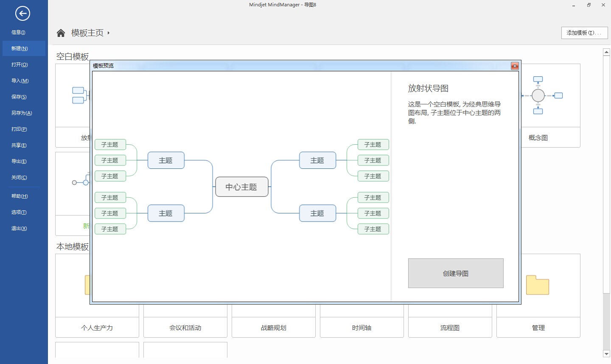Select 新建(N) in the sidebar menu
The height and width of the screenshot is (364, 611).
19,48
